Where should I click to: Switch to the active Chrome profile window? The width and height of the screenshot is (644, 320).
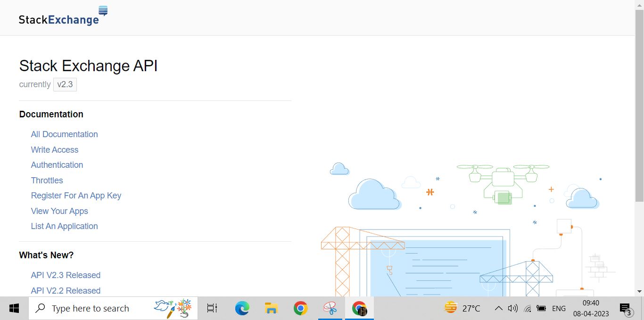[x=359, y=308]
